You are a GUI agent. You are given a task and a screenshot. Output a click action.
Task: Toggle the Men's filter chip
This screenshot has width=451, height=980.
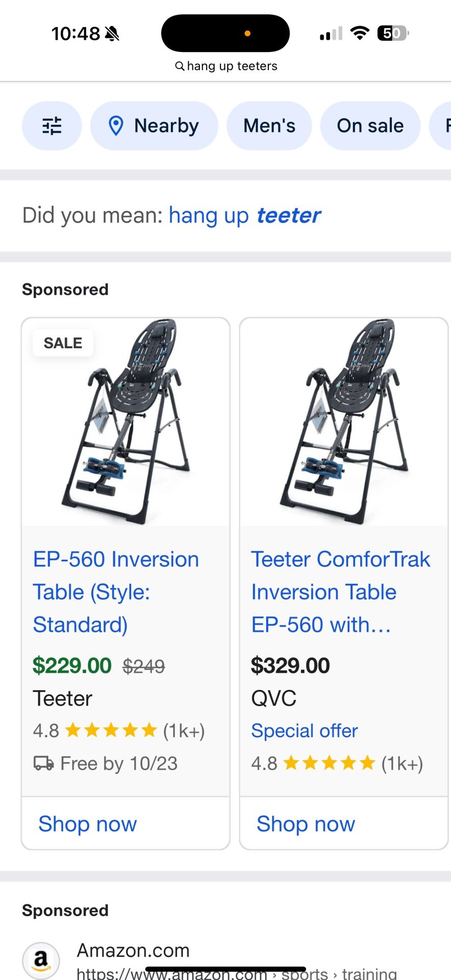(x=269, y=126)
